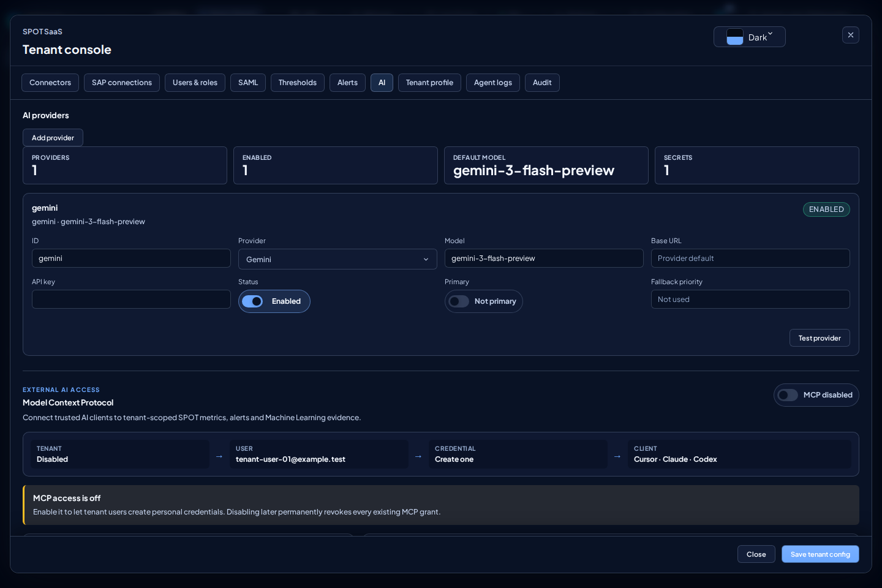
Task: Expand the Provider dropdown showing Gemini
Action: pos(337,259)
